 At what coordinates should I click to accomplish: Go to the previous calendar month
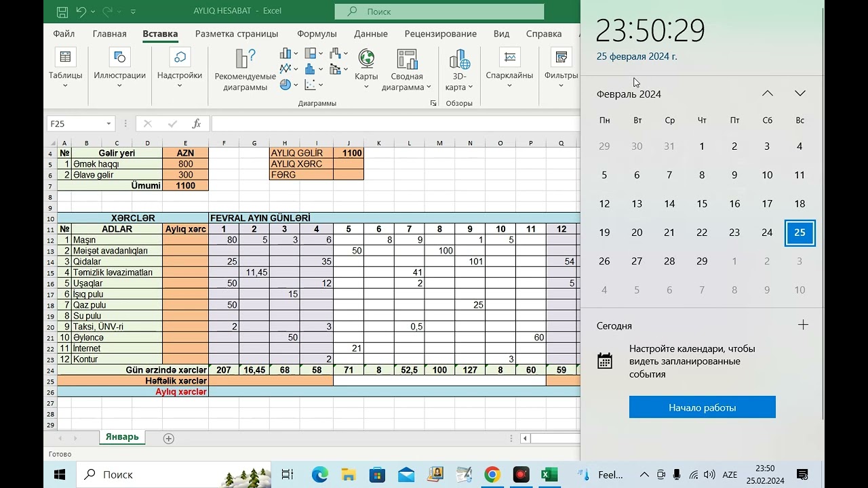[x=768, y=94]
